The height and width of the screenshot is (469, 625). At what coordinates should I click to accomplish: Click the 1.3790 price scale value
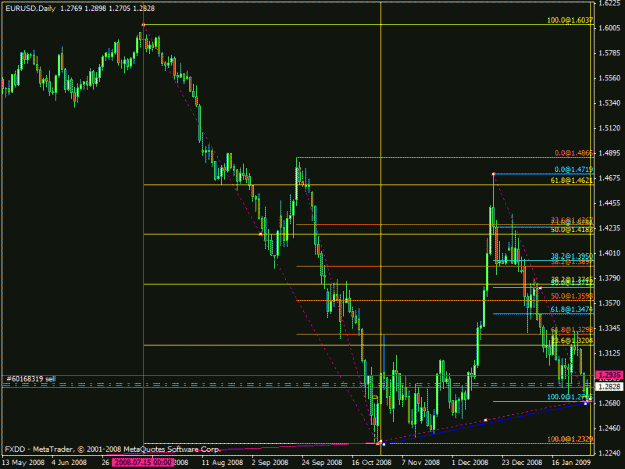610,278
